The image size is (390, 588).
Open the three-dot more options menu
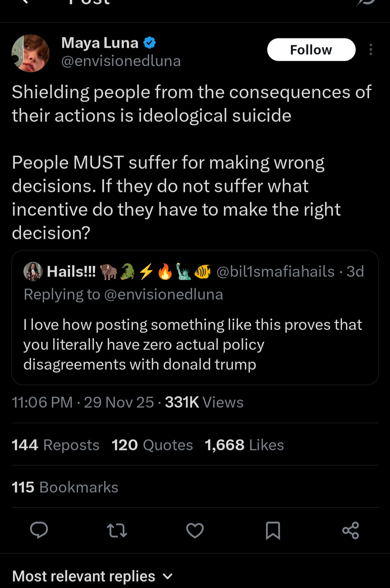click(370, 50)
